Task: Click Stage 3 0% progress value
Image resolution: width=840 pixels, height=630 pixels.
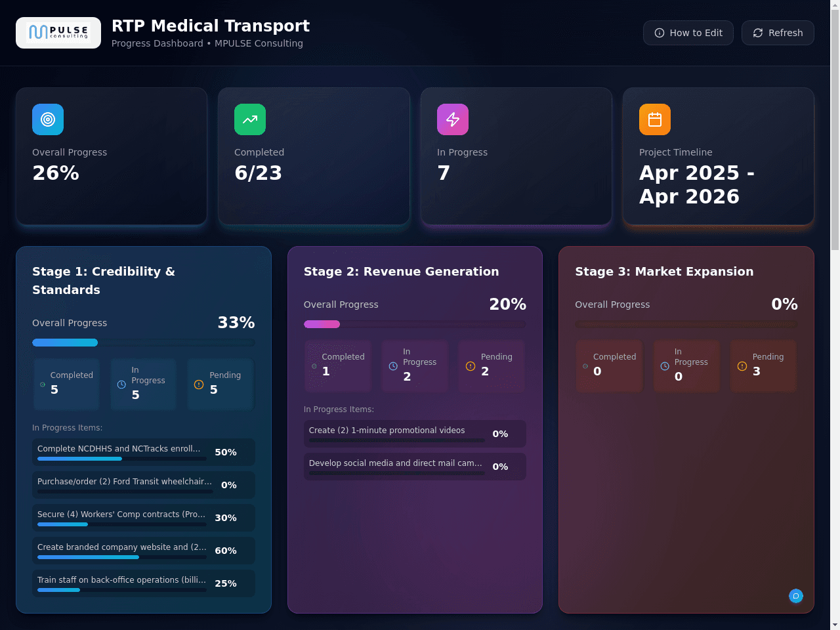Action: pyautogui.click(x=784, y=304)
